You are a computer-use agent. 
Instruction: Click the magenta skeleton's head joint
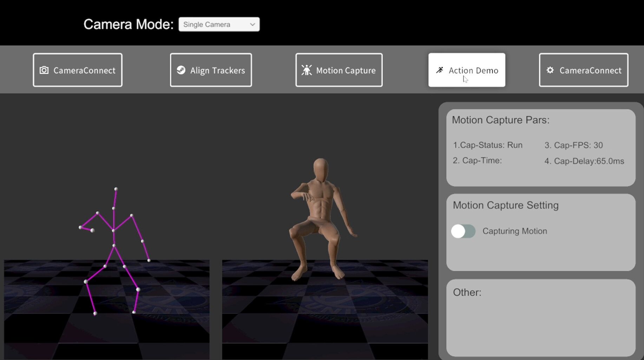(116, 189)
